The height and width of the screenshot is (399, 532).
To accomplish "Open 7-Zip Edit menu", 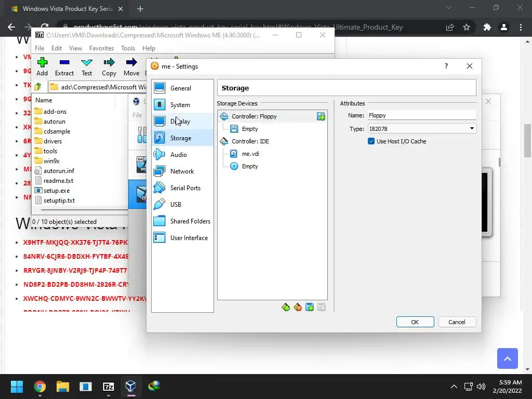I will [x=56, y=48].
